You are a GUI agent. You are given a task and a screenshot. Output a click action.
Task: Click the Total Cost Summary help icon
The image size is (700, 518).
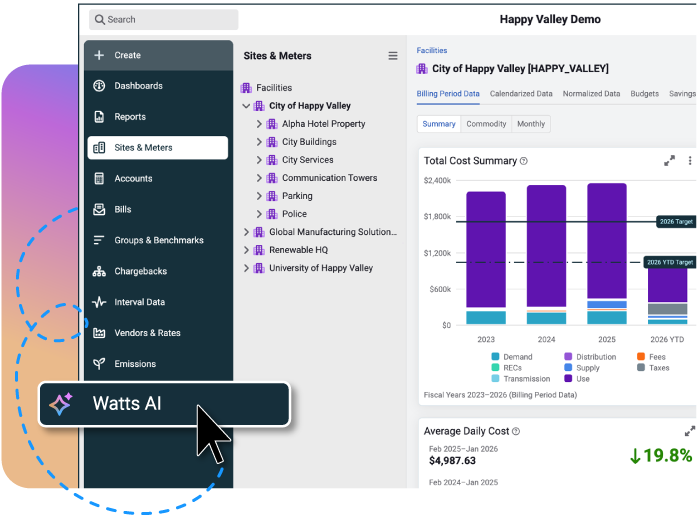pyautogui.click(x=524, y=161)
